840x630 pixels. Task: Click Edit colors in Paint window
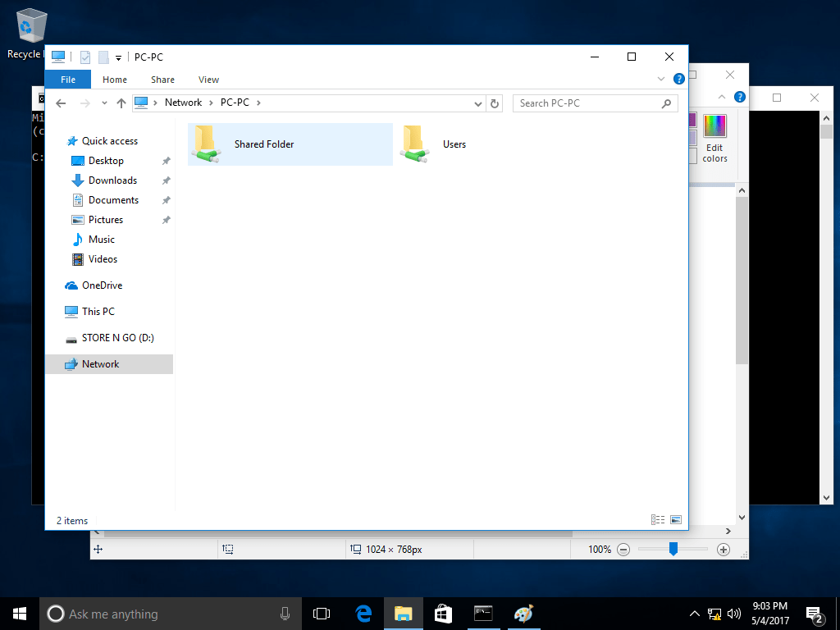[x=714, y=138]
